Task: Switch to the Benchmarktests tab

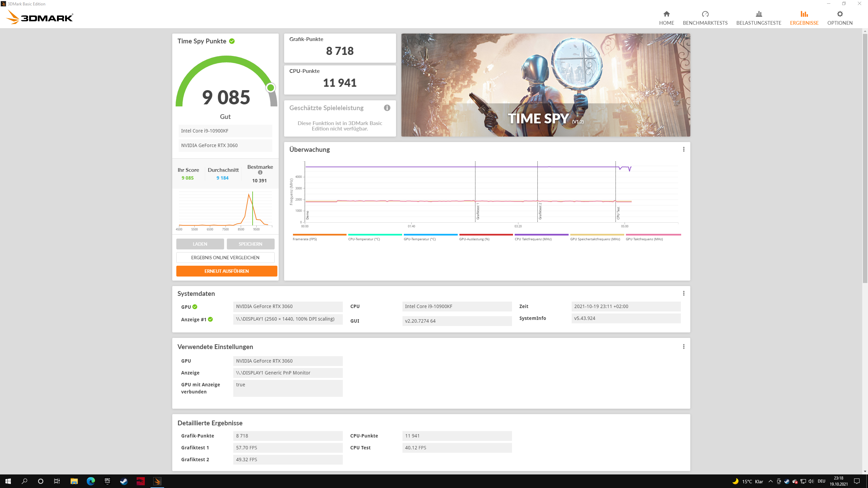Action: tap(705, 18)
